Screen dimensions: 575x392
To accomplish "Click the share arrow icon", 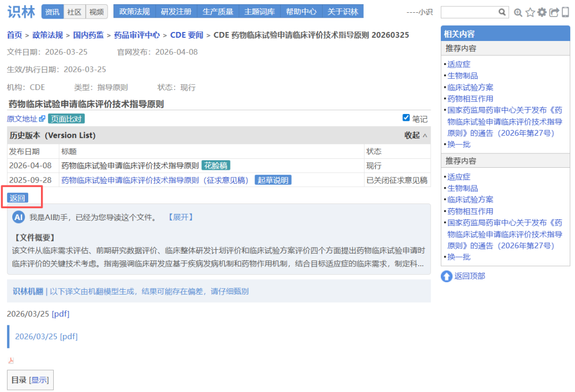I will pos(554,12).
